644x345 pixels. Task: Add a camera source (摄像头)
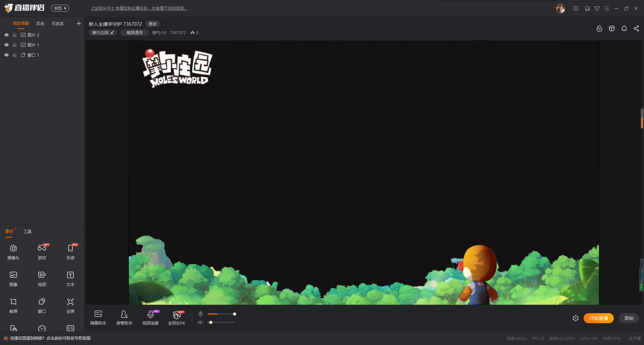[13, 252]
